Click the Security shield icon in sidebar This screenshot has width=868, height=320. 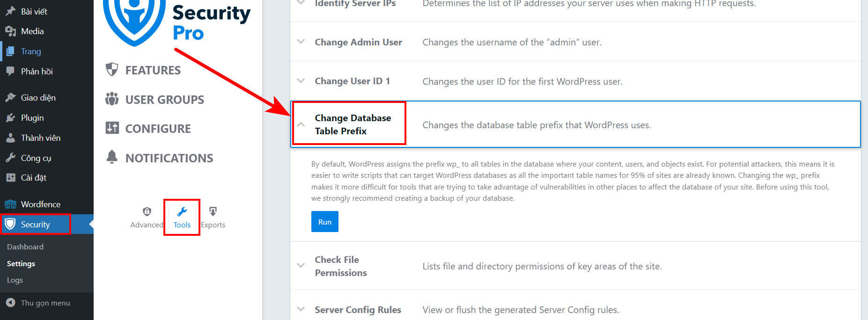(11, 224)
